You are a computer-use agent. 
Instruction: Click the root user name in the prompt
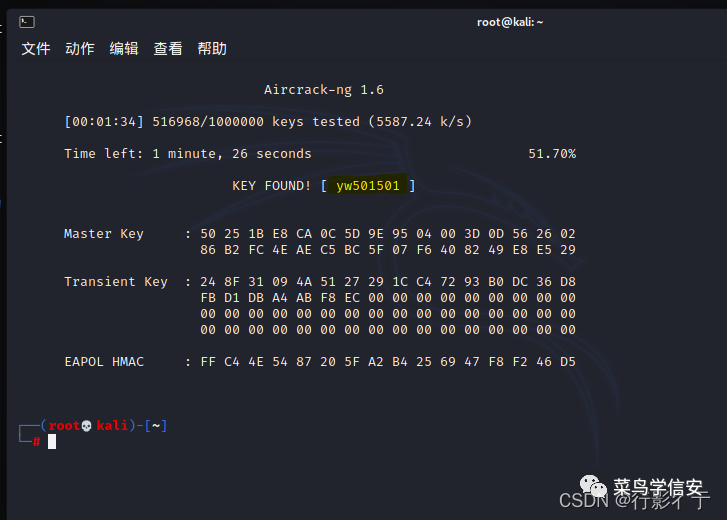pos(64,425)
